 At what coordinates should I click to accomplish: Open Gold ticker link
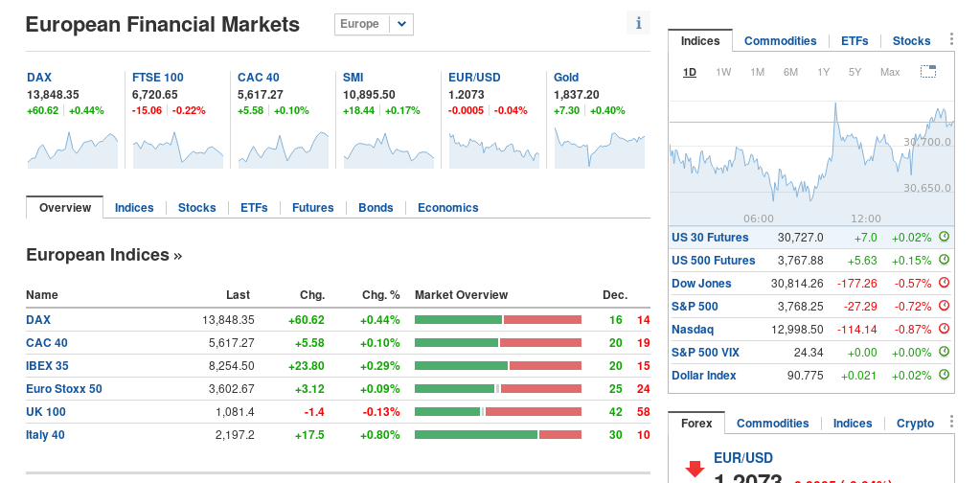pos(566,78)
